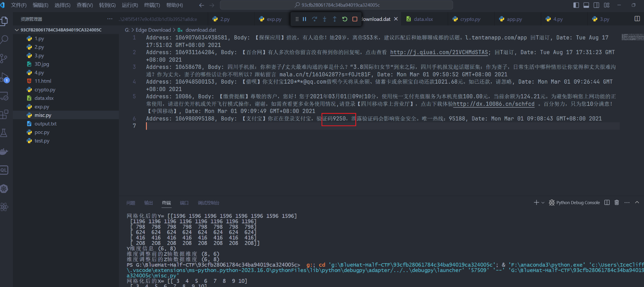The width and height of the screenshot is (644, 287).
Task: Open the Docker view
Action: [x=4, y=152]
